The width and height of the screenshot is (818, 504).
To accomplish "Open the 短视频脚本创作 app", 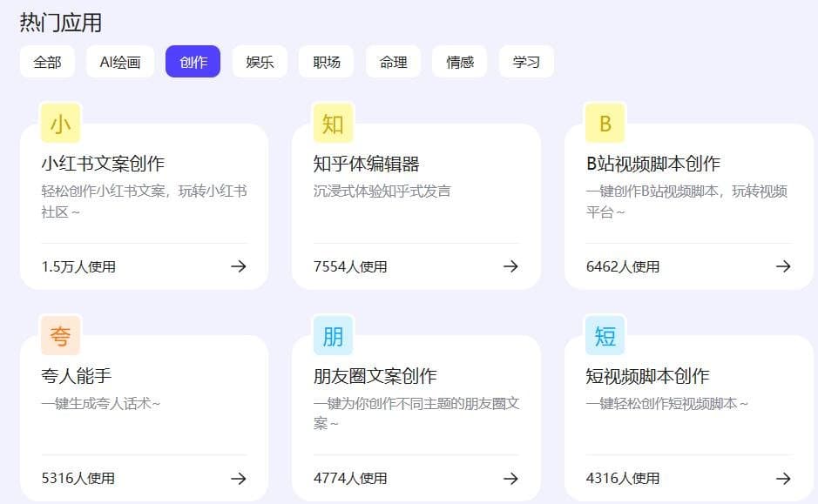I will pyautogui.click(x=649, y=375).
